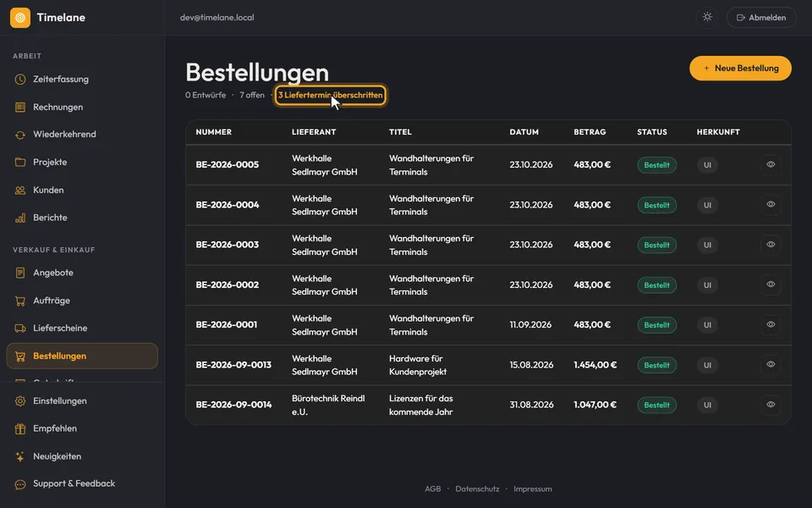Open Wiederkehrend recurring icon in sidebar
Screen dimensions: 812x508
point(20,135)
